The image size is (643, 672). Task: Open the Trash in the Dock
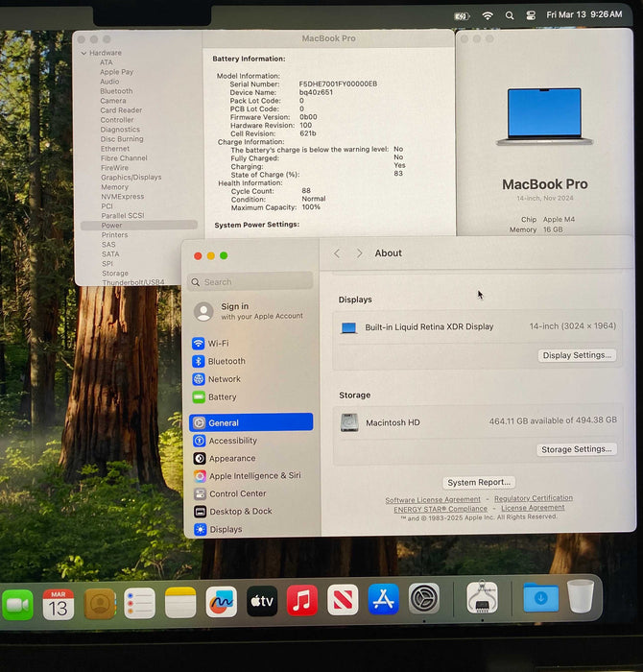pos(581,596)
